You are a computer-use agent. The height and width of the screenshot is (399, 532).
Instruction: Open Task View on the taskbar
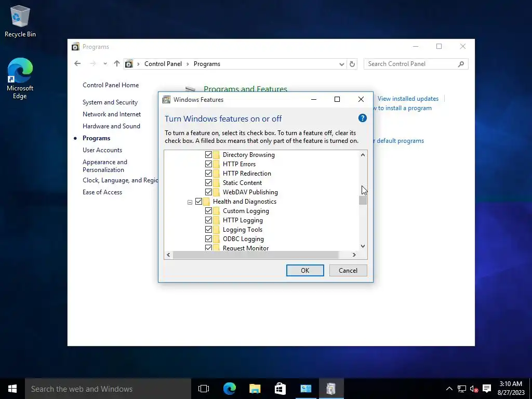point(204,389)
